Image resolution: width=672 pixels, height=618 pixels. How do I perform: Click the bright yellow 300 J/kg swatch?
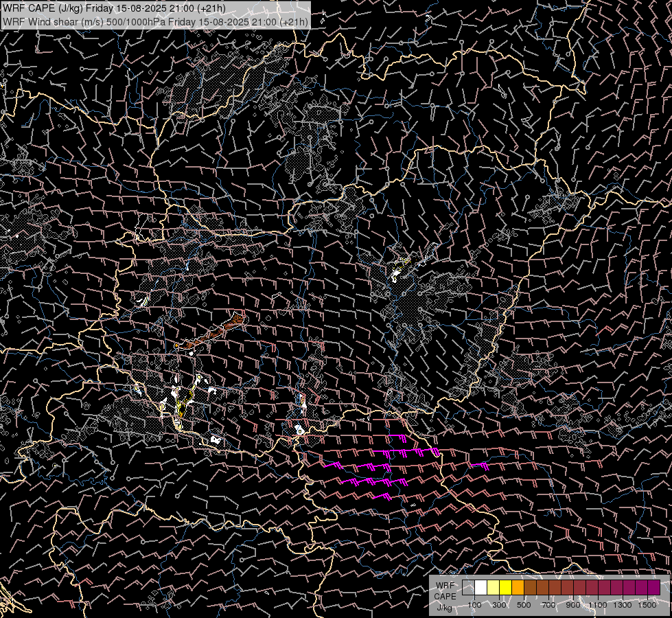click(x=506, y=587)
